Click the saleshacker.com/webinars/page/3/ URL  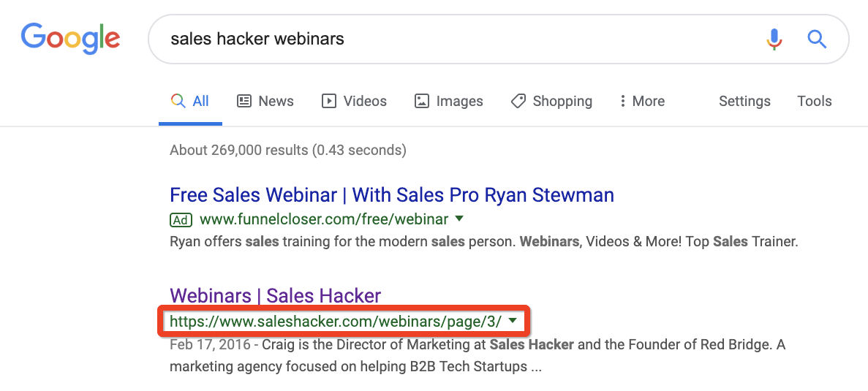[336, 321]
